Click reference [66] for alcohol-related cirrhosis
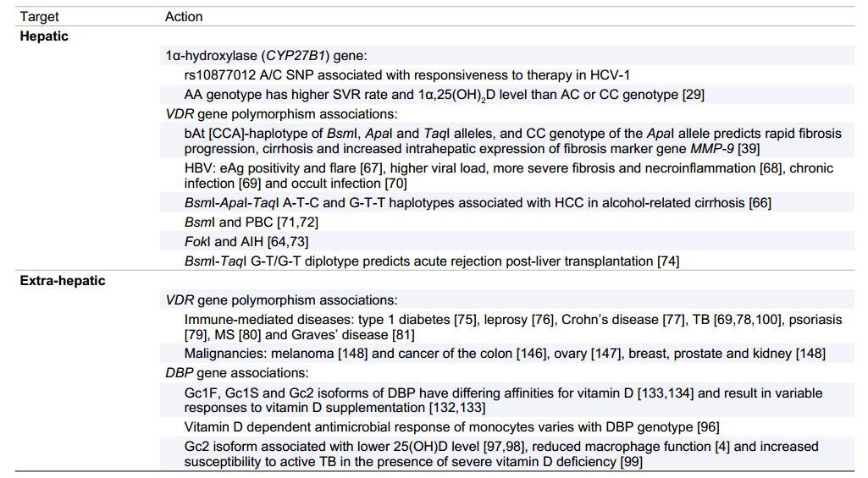 click(758, 202)
